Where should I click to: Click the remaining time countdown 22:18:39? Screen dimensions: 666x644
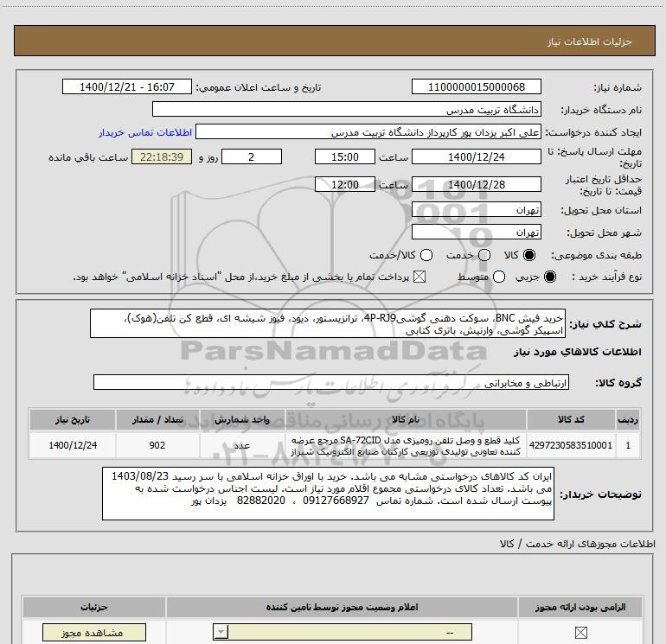click(x=162, y=156)
